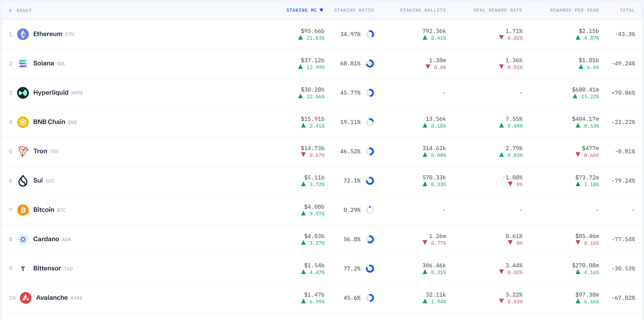Open the BNB Chain asset page
The height and width of the screenshot is (320, 644).
point(49,122)
